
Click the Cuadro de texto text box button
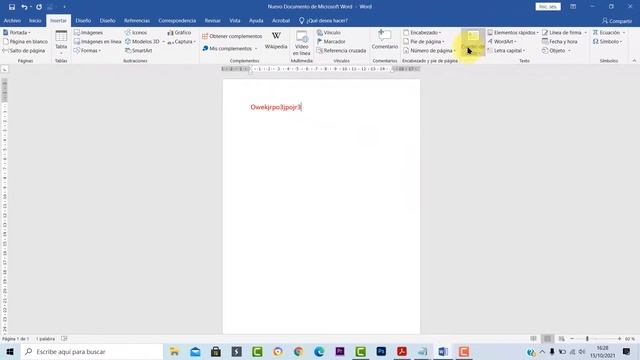[x=473, y=42]
